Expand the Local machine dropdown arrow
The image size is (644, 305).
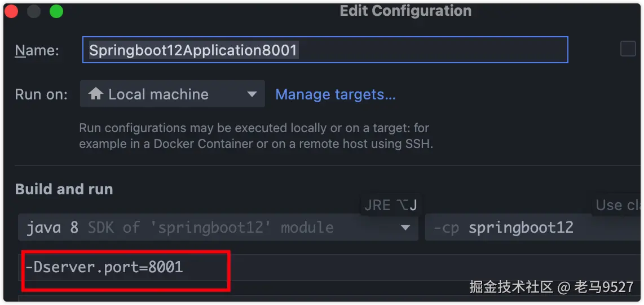(252, 94)
